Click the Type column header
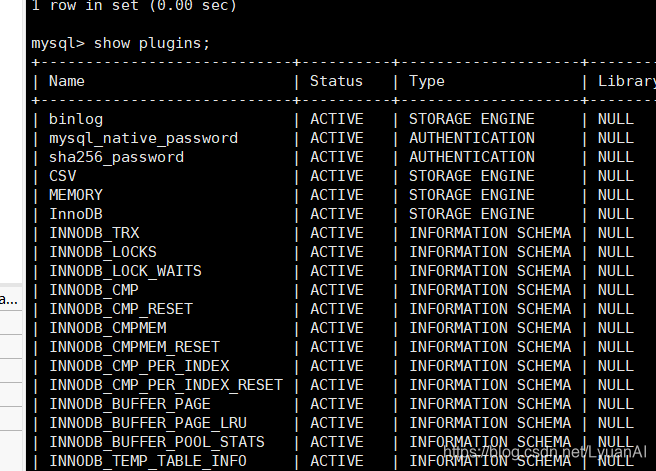656x471 pixels. coord(427,81)
